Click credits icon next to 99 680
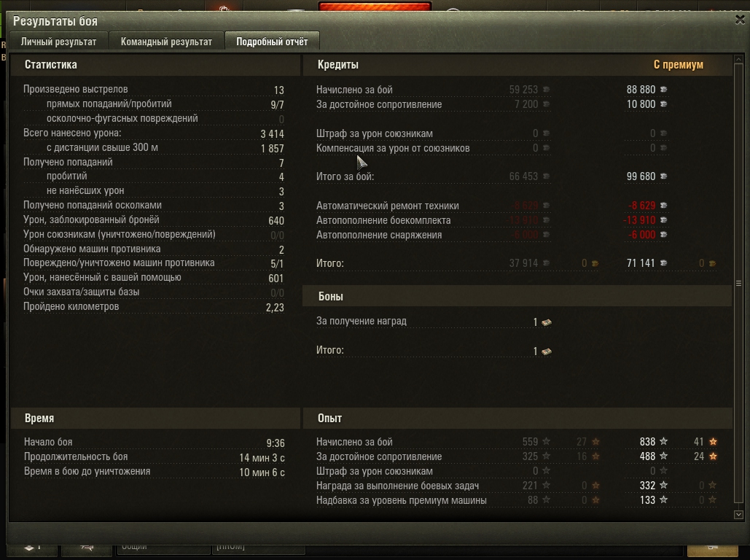Viewport: 750px width, 560px height. pos(663,176)
